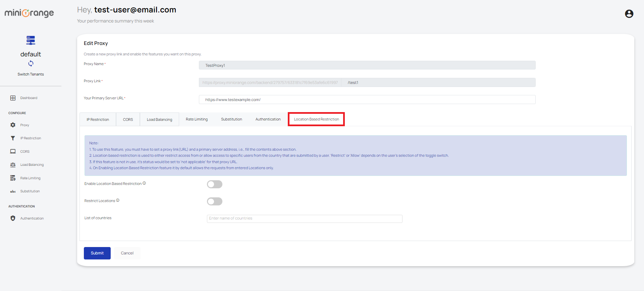Click the Submit button
The height and width of the screenshot is (291, 644).
(97, 253)
